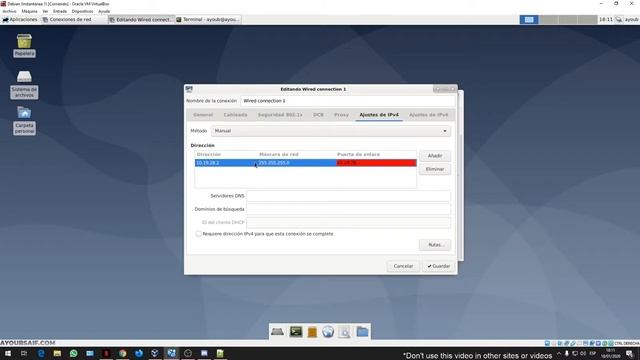The height and width of the screenshot is (360, 640).
Task: Open the Windows Start button
Action: (x=8, y=353)
